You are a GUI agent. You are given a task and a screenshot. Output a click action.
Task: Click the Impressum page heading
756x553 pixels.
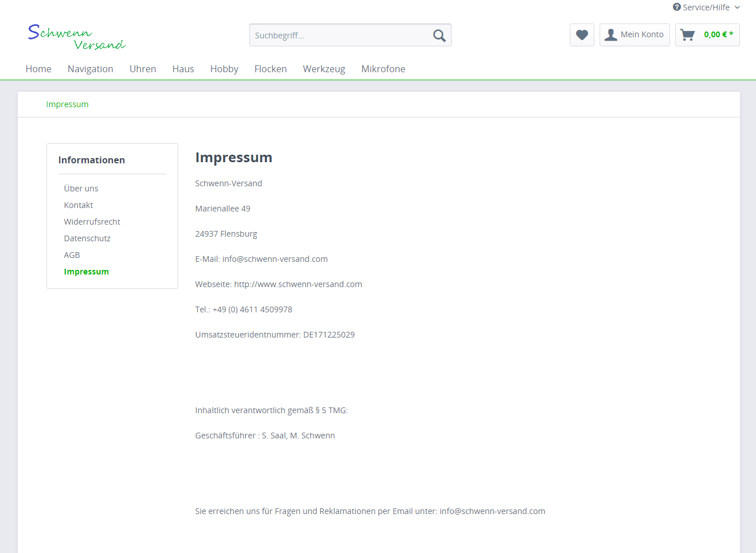pyautogui.click(x=234, y=158)
